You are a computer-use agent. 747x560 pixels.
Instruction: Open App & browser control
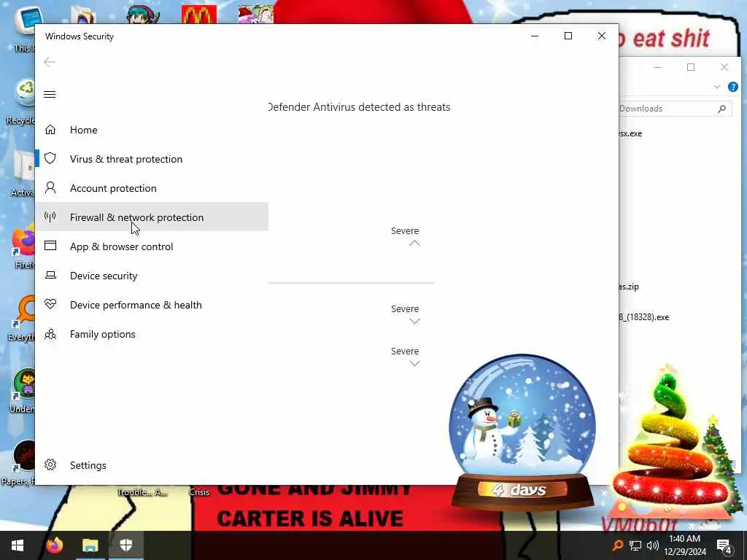[152, 246]
